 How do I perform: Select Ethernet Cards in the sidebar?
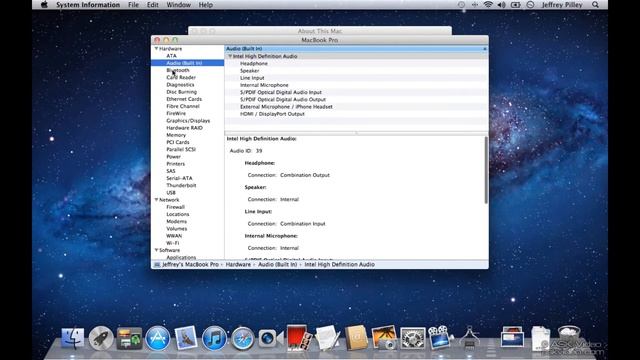click(184, 99)
